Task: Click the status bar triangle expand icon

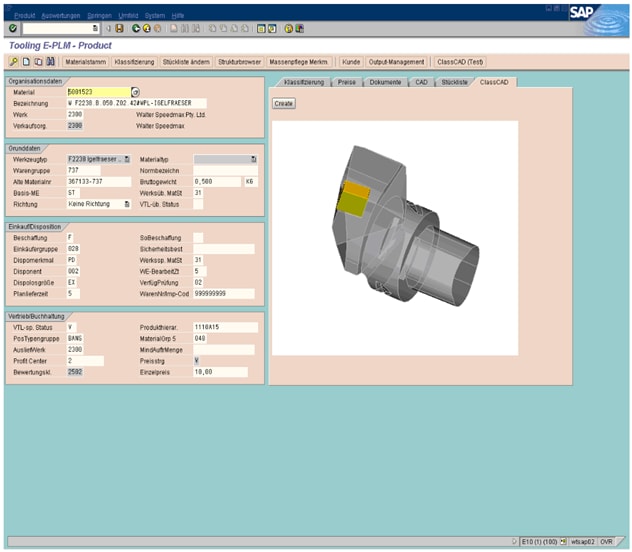Action: point(514,542)
